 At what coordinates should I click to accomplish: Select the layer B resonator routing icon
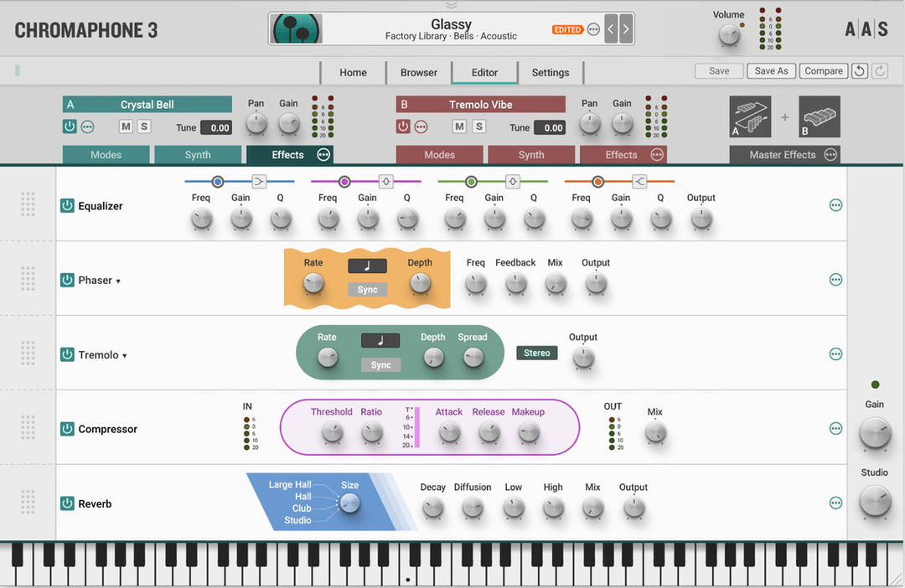click(820, 116)
